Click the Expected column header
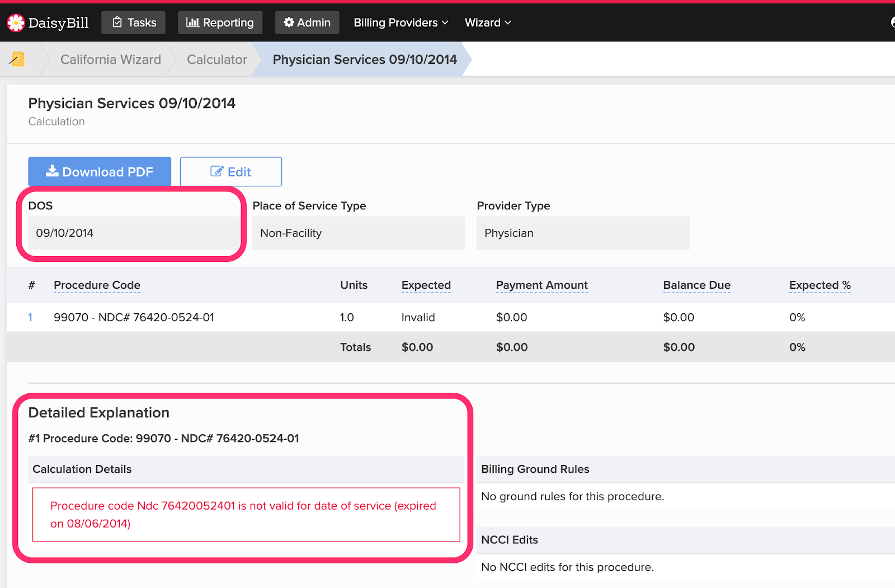Screen dimensions: 895x588 [426, 285]
